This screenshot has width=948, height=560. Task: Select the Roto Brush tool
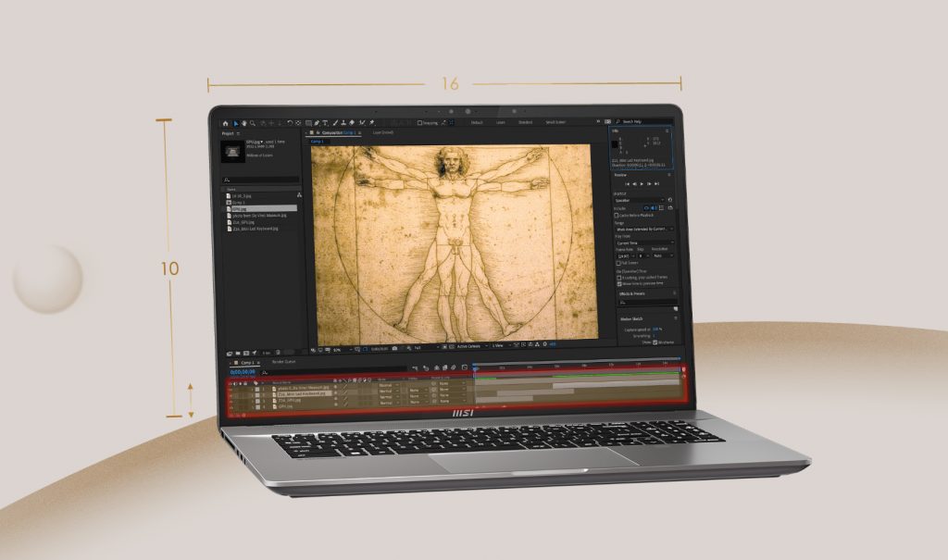pyautogui.click(x=362, y=123)
